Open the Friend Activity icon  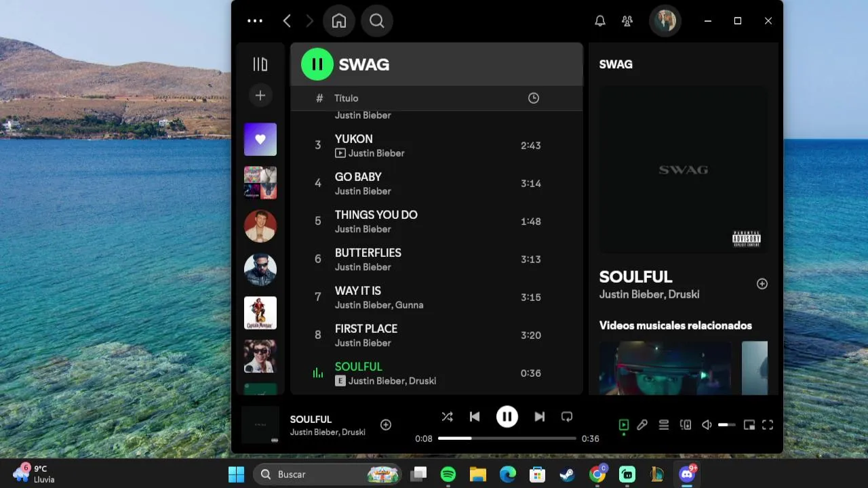pyautogui.click(x=627, y=21)
